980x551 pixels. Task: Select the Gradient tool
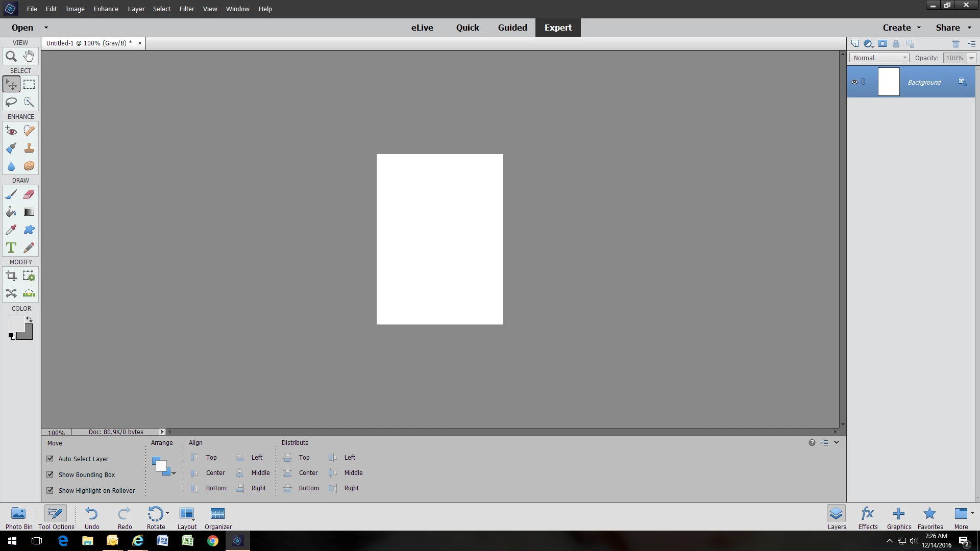(29, 212)
